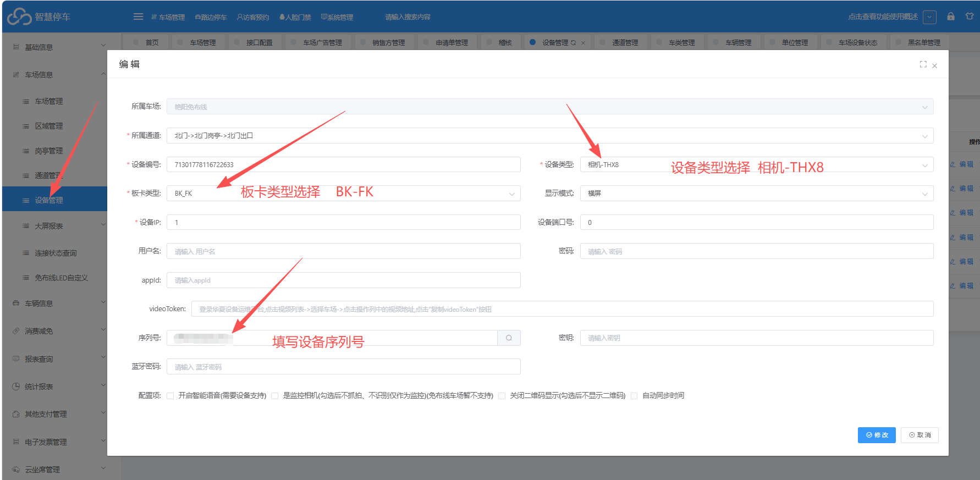Click the 取消 button
This screenshot has width=980, height=480.
(920, 435)
